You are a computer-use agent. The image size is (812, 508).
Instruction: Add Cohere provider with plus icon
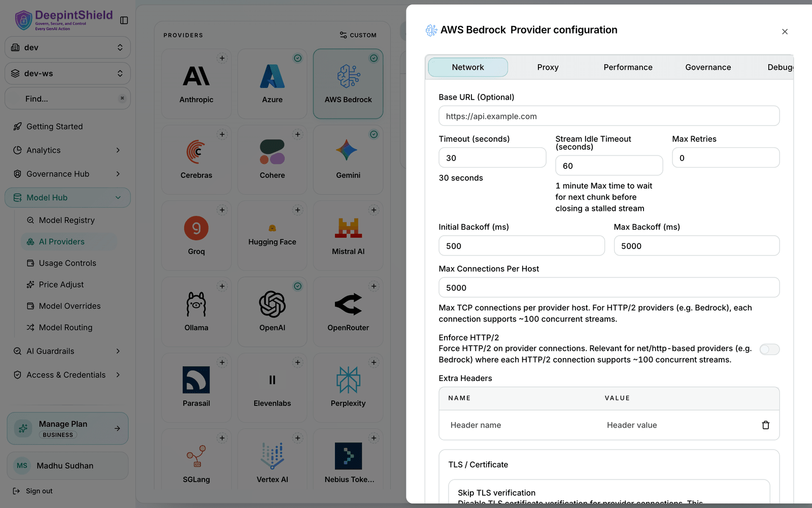(x=298, y=135)
